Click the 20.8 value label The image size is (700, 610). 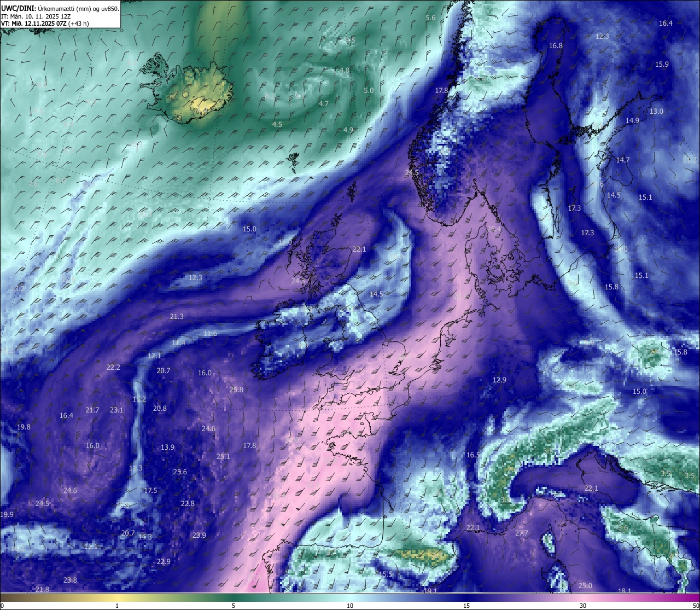160,409
